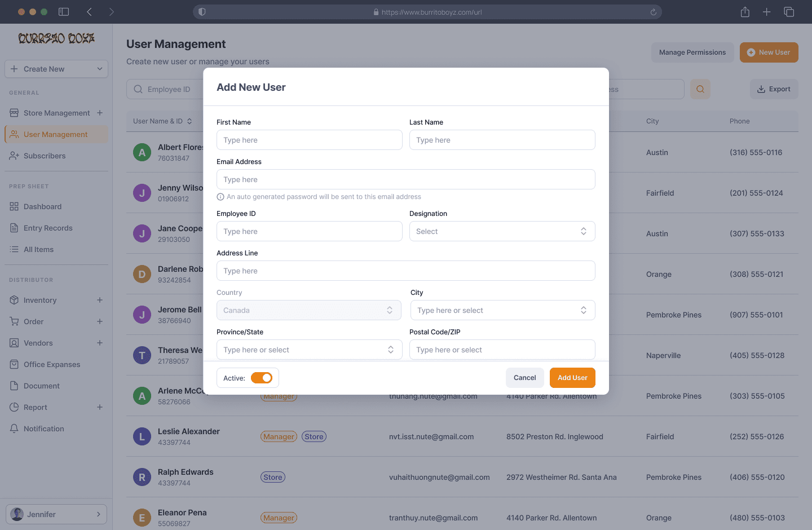Click the sort arrows on User Name & ID
This screenshot has height=530, width=812.
click(x=189, y=121)
